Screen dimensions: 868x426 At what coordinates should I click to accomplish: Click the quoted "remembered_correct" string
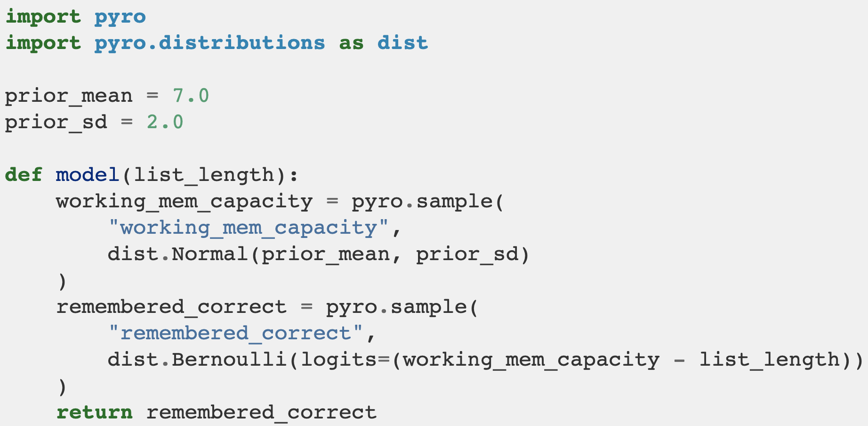pos(235,334)
